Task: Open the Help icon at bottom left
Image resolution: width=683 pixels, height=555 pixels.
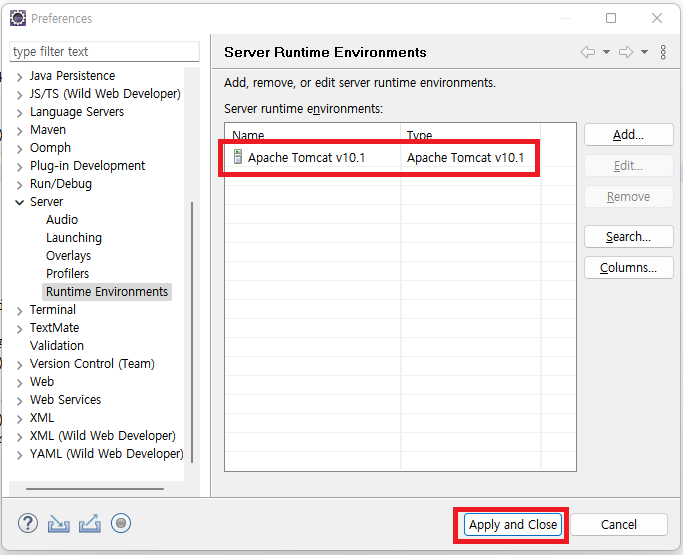Action: point(28,523)
